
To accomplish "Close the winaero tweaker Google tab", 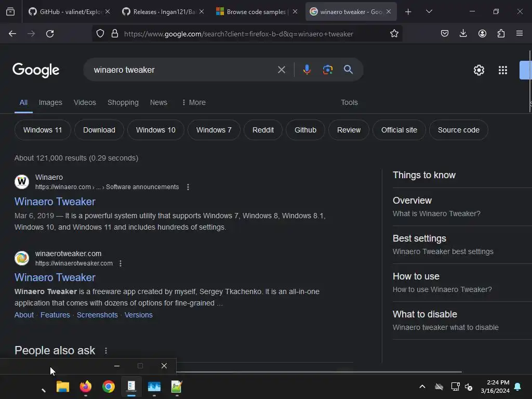I will pyautogui.click(x=389, y=11).
